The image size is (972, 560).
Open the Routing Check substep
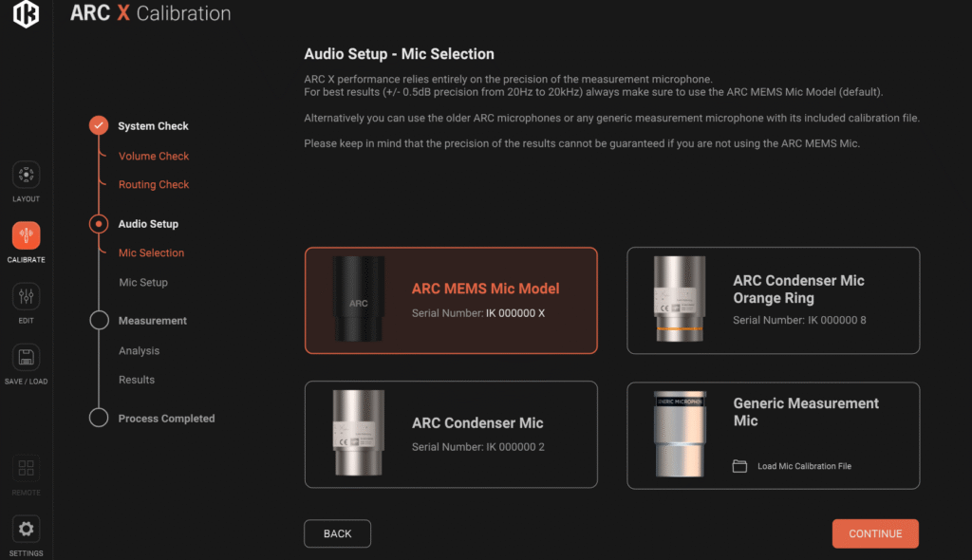tap(154, 185)
